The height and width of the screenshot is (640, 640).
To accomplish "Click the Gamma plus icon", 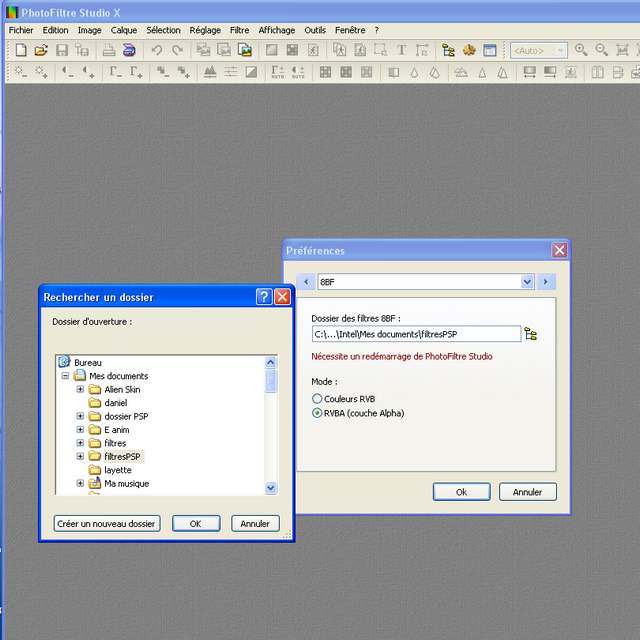I will (x=136, y=72).
